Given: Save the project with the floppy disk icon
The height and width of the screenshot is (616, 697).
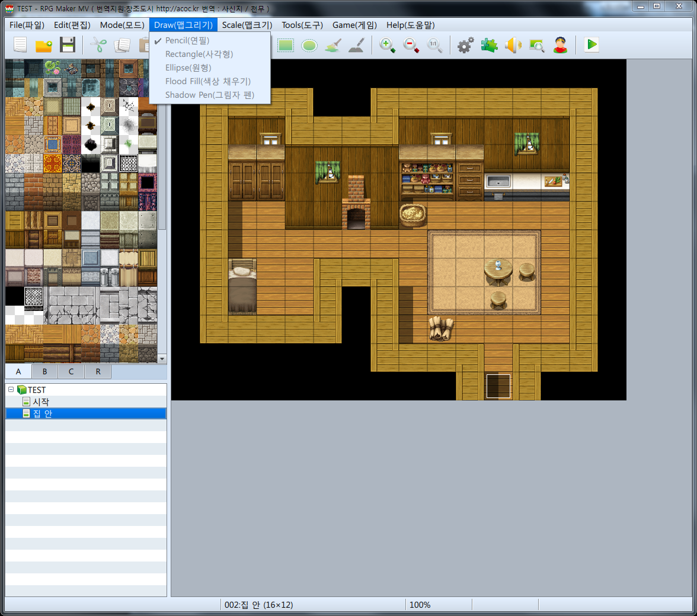Looking at the screenshot, I should pyautogui.click(x=68, y=45).
